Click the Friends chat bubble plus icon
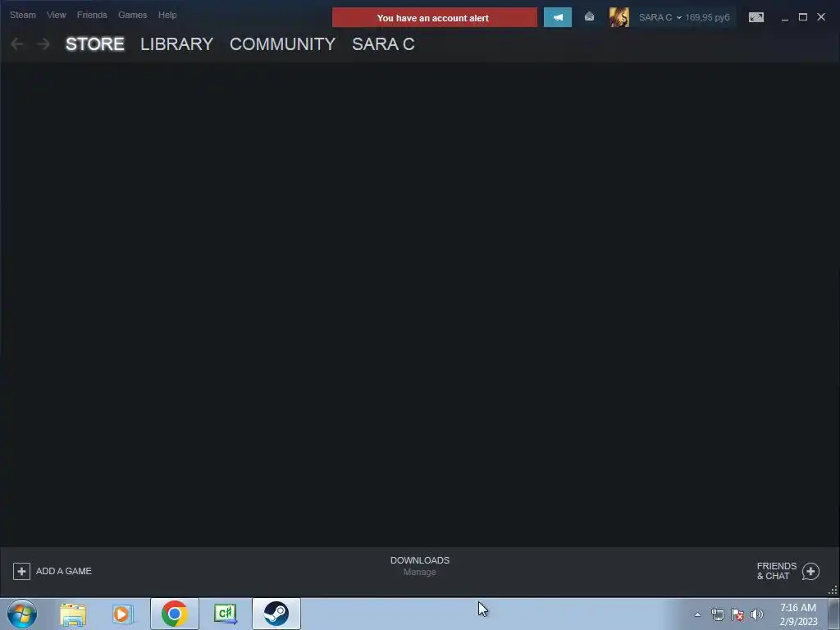The image size is (840, 630). [810, 572]
